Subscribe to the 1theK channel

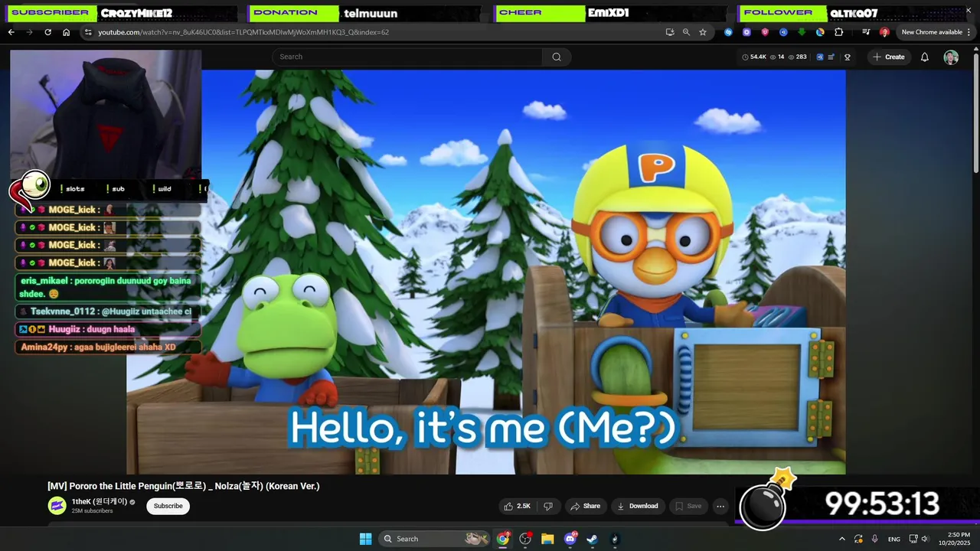tap(168, 506)
